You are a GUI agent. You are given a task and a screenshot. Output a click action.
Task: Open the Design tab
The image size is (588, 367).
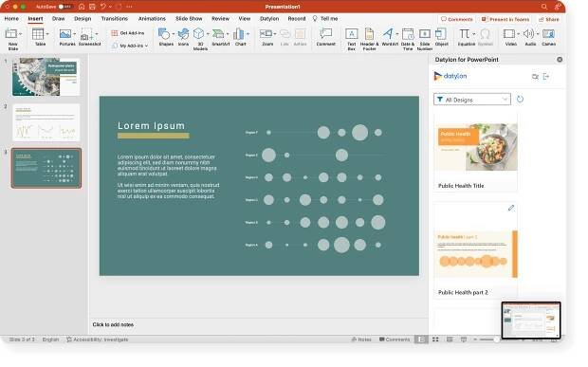point(83,18)
